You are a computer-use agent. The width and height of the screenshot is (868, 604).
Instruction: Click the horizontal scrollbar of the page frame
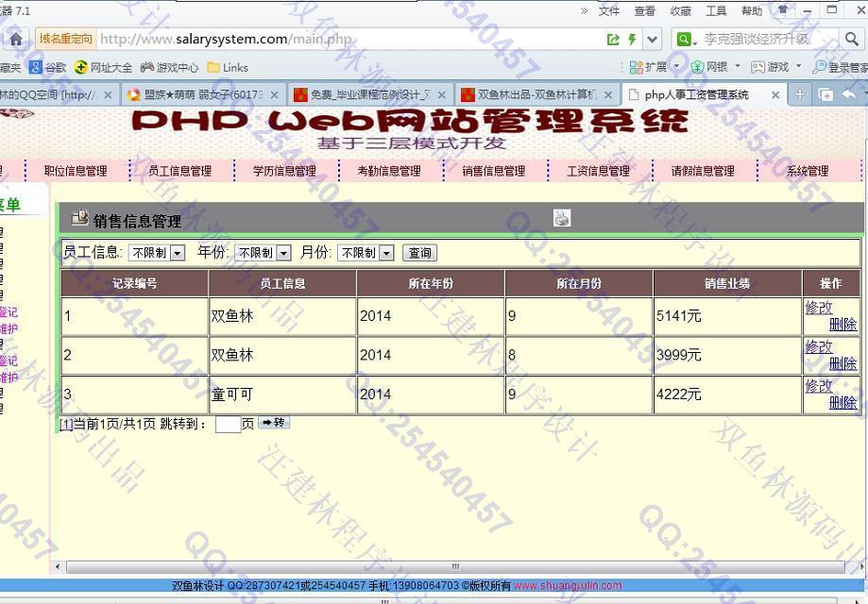(455, 567)
